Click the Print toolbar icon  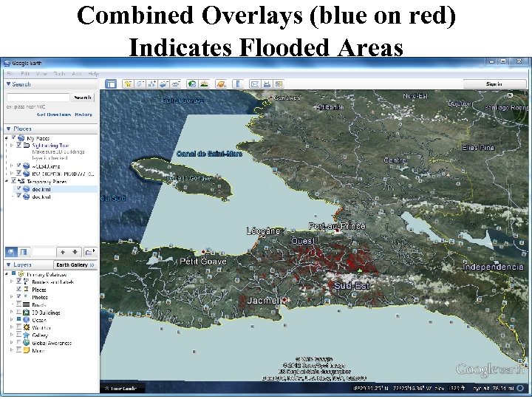(x=267, y=83)
